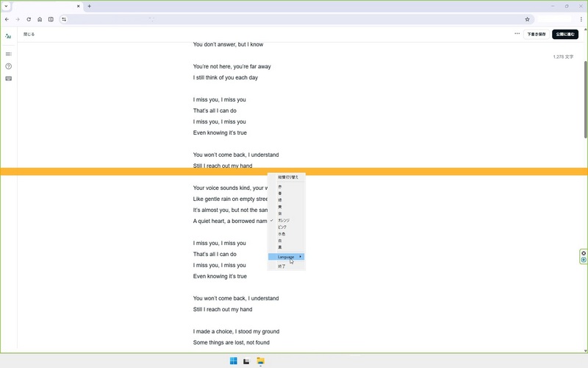Open the keyboard shortcuts icon

click(x=8, y=79)
